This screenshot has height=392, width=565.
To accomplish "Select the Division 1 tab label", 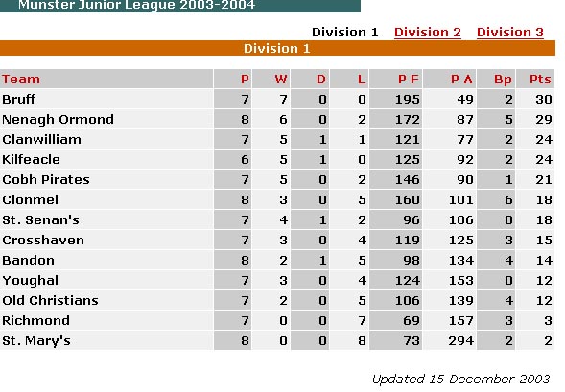I will click(344, 32).
